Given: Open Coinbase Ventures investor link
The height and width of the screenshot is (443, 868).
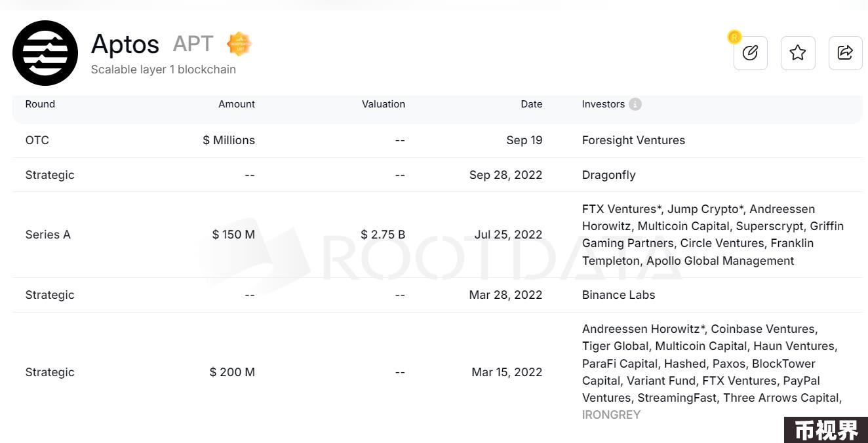Looking at the screenshot, I should [764, 329].
